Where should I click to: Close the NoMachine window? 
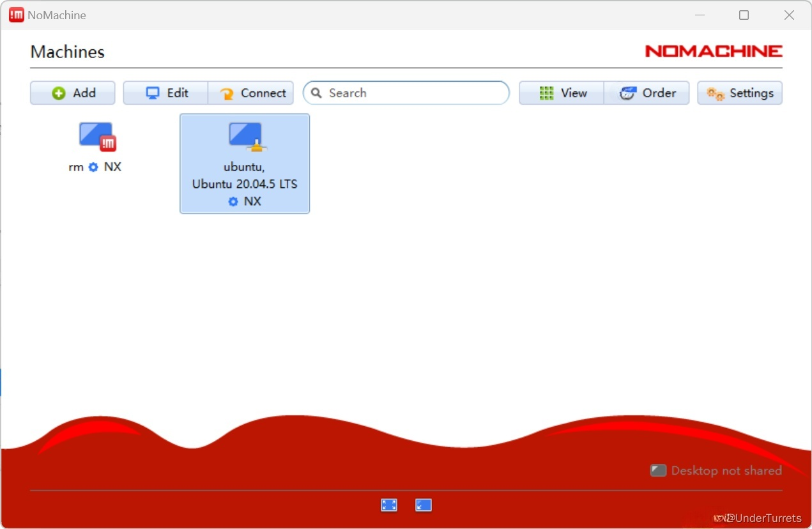tap(789, 15)
